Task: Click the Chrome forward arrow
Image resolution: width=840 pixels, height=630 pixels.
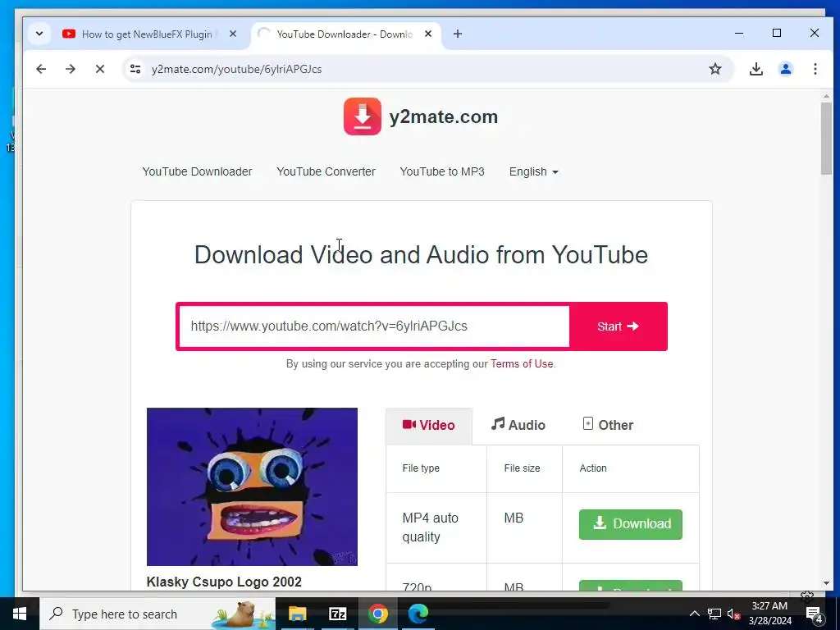Action: click(x=71, y=69)
